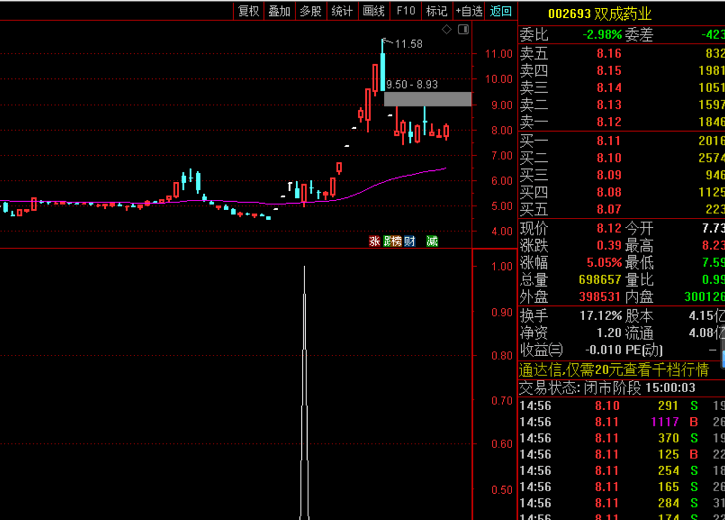Open the 通达信 20元 千档行情 promotion link
The image size is (725, 520).
click(614, 370)
